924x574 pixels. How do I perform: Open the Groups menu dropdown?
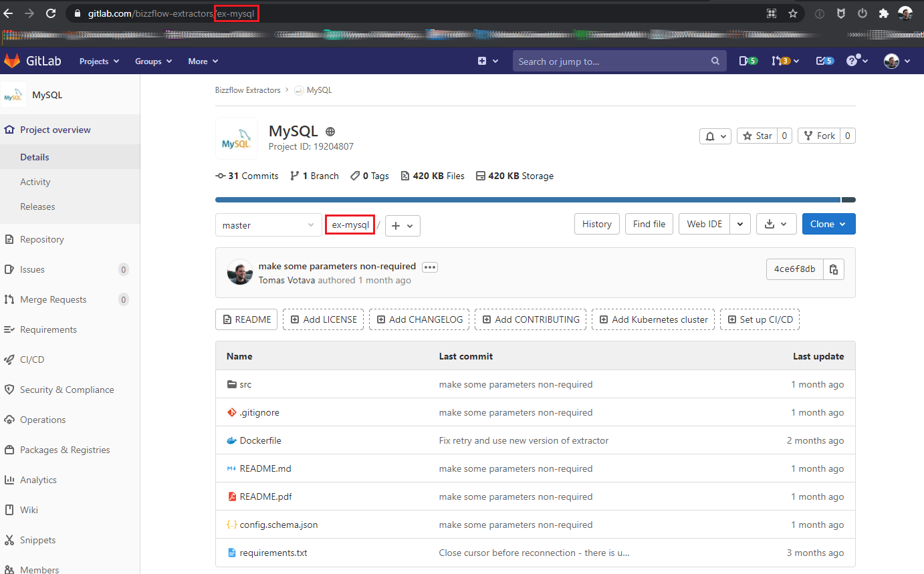tap(154, 61)
